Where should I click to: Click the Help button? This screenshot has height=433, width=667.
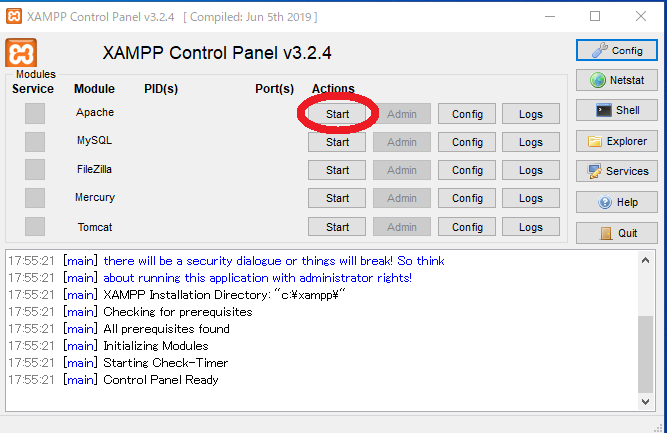pos(617,202)
